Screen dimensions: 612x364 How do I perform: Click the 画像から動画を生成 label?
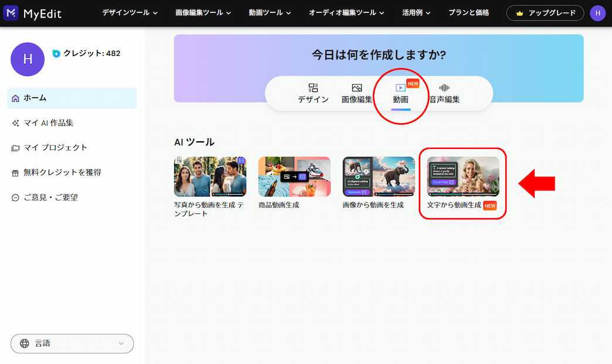pos(373,205)
